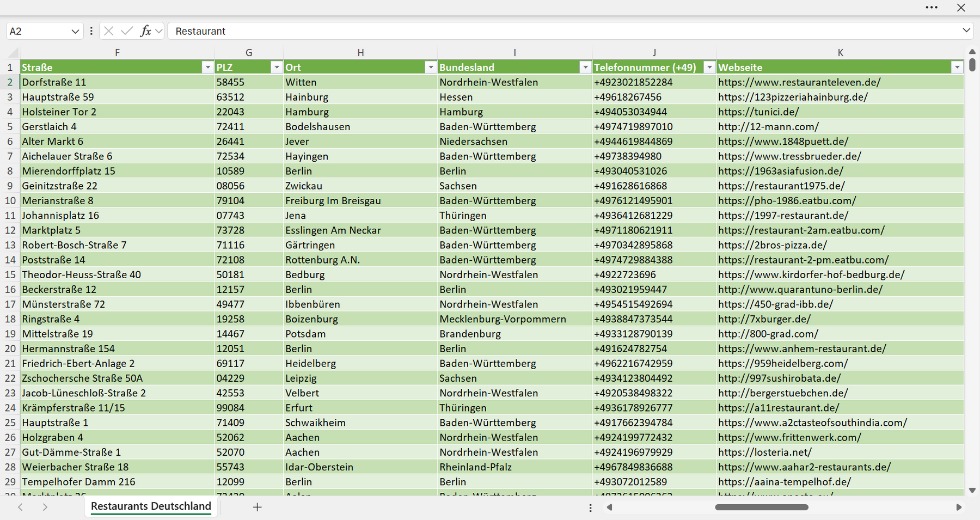Open the restauranteleven.de website link
Image resolution: width=980 pixels, height=520 pixels.
799,82
